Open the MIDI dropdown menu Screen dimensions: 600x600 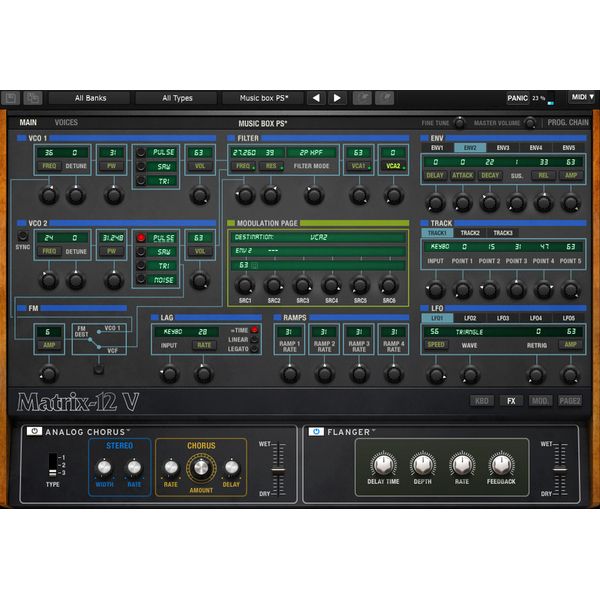pyautogui.click(x=582, y=98)
